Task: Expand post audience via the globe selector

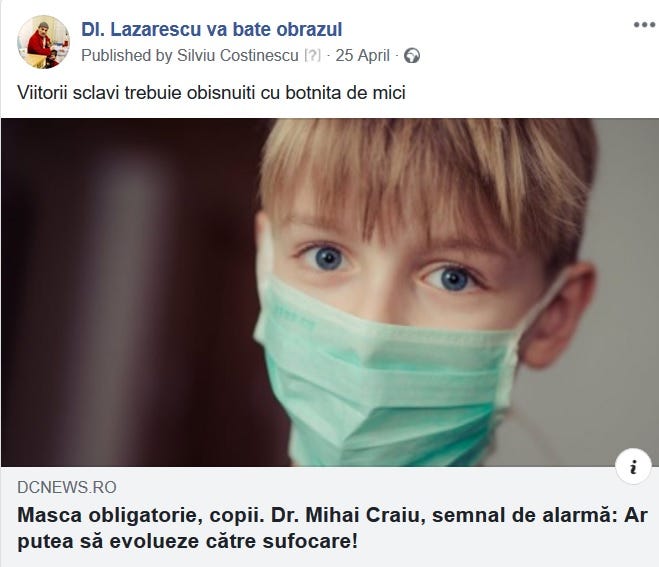Action: click(x=411, y=56)
